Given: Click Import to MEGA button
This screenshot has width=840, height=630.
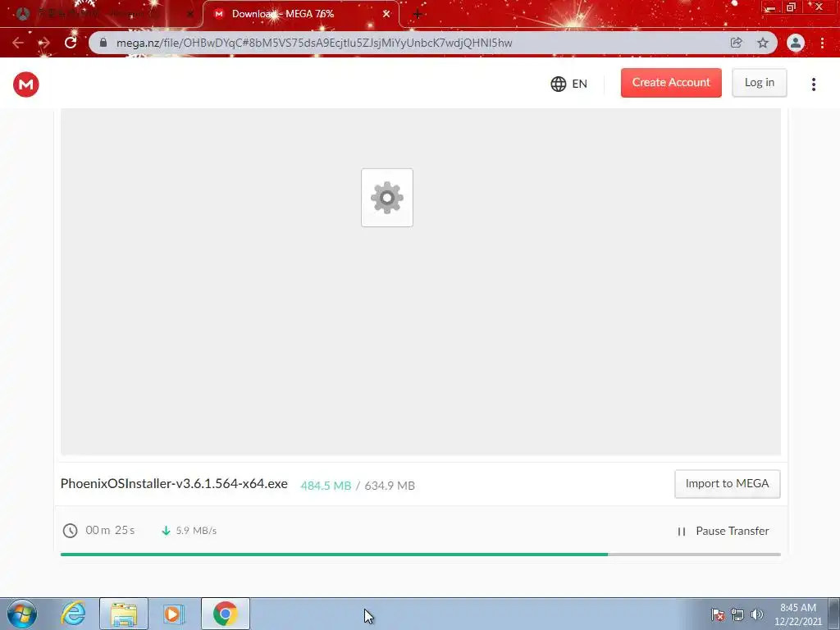Looking at the screenshot, I should click(x=727, y=484).
